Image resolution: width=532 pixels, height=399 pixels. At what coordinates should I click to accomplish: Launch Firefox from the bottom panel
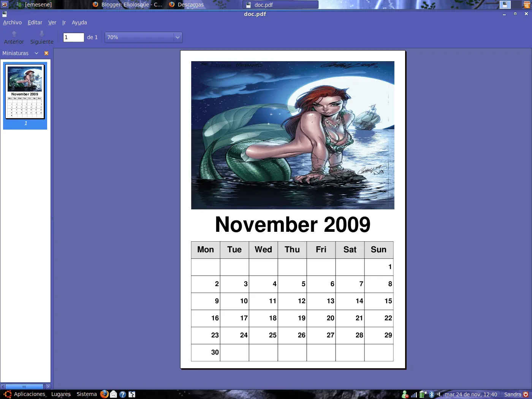[104, 394]
